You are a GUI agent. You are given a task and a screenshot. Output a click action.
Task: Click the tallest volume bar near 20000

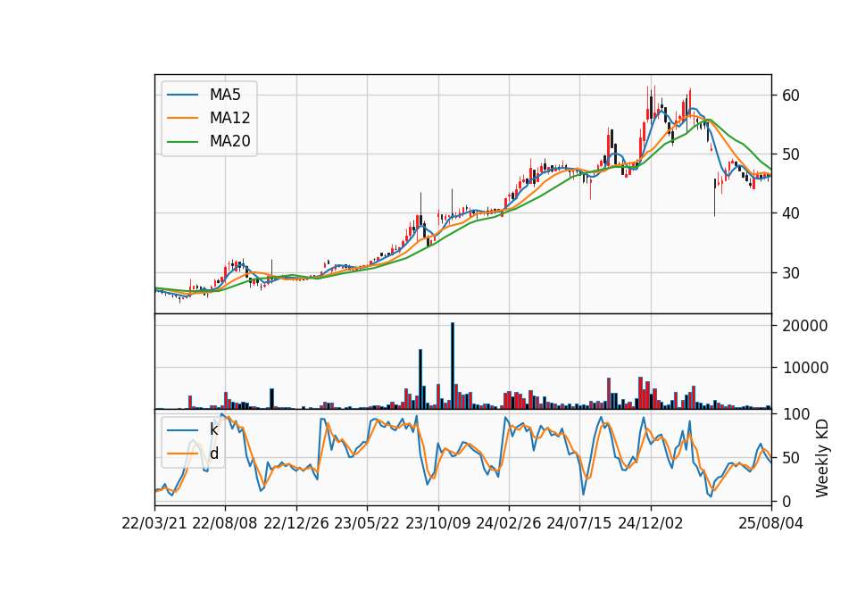[x=453, y=366]
